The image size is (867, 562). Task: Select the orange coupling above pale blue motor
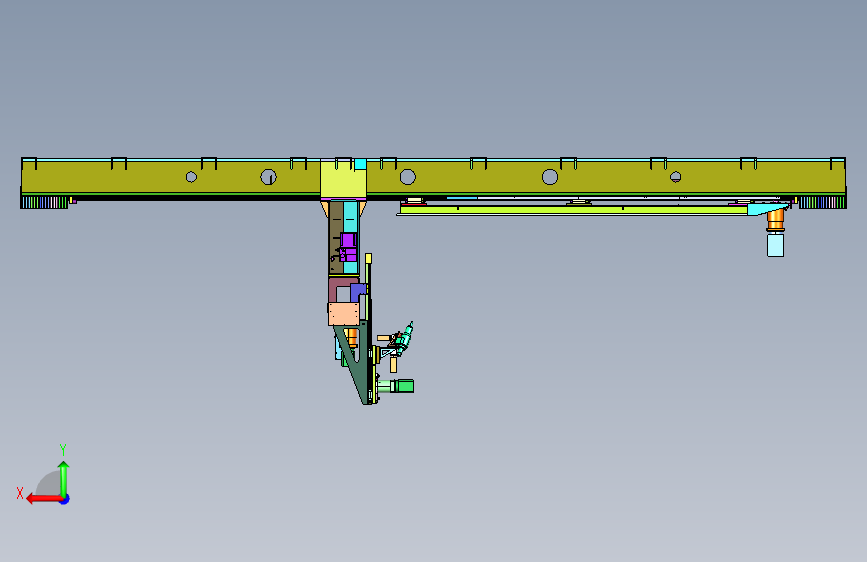pyautogui.click(x=775, y=220)
